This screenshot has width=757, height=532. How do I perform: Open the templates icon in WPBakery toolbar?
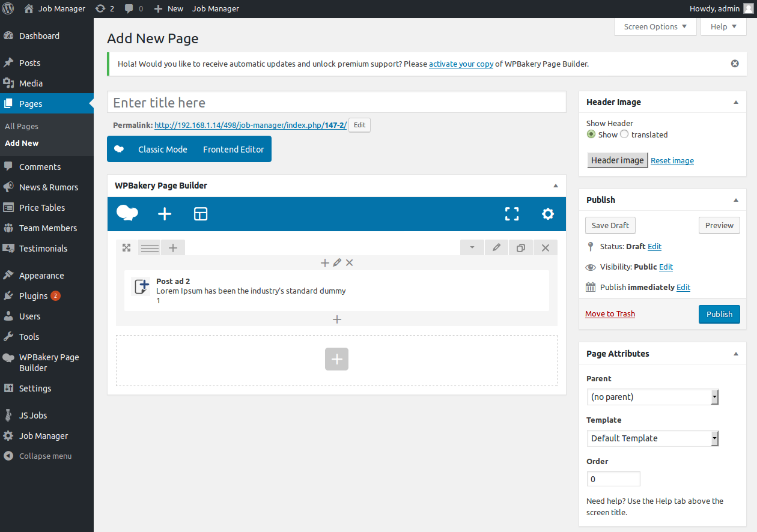[201, 214]
